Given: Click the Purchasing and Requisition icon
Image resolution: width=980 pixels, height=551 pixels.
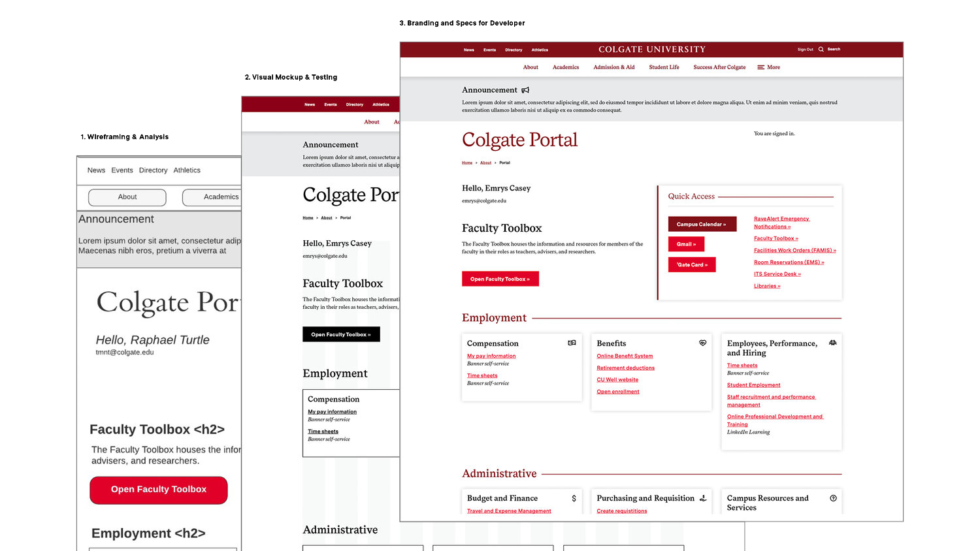Looking at the screenshot, I should (703, 498).
